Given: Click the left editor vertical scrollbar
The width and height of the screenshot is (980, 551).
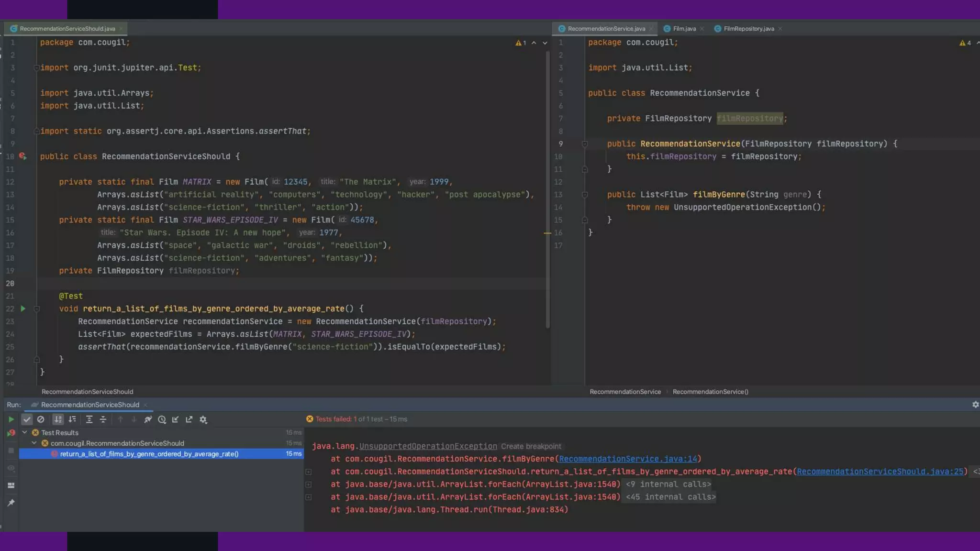Looking at the screenshot, I should tap(547, 191).
